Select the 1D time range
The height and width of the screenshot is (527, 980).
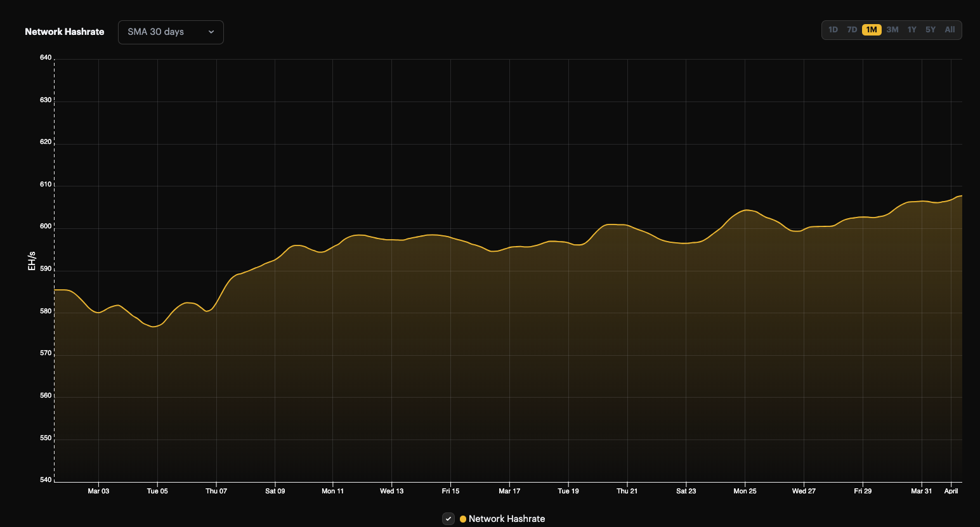coord(833,29)
